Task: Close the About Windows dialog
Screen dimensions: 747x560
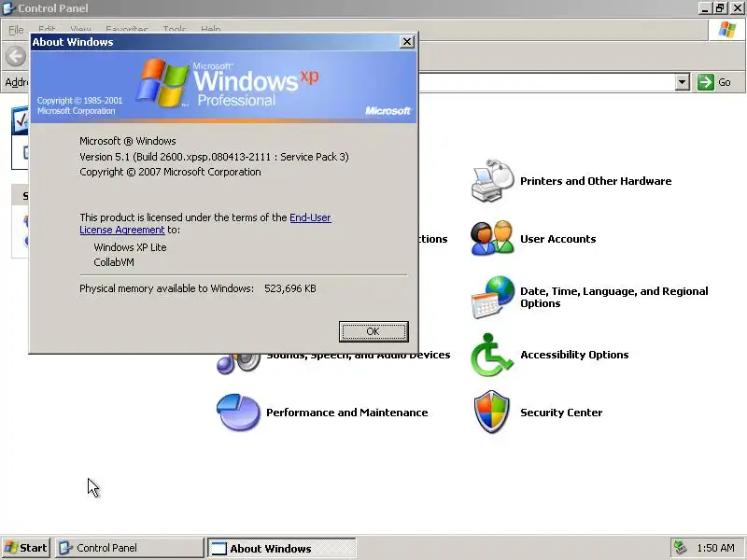Action: pyautogui.click(x=407, y=42)
